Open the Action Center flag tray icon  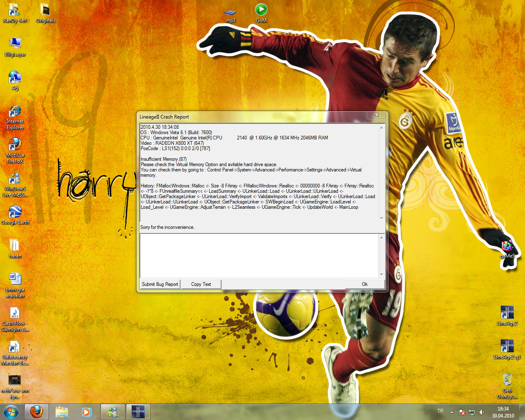coord(461,412)
